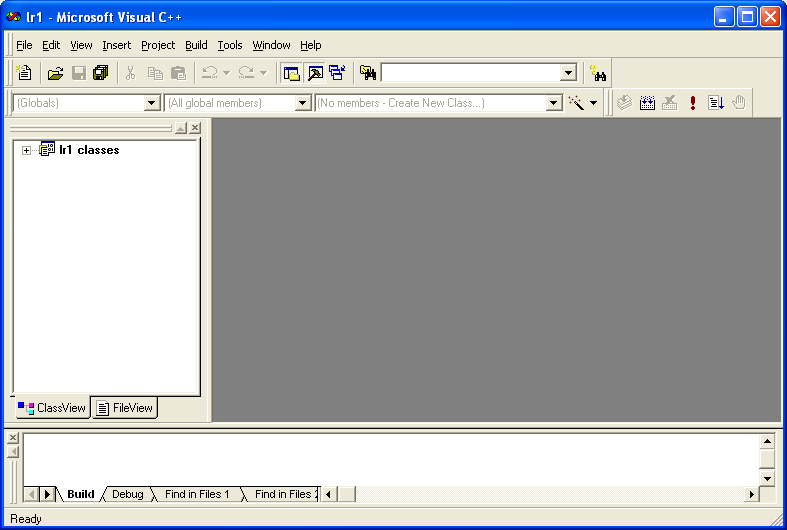Screen dimensions: 787x530
Task: Click into the Find text input field
Action: coord(471,73)
